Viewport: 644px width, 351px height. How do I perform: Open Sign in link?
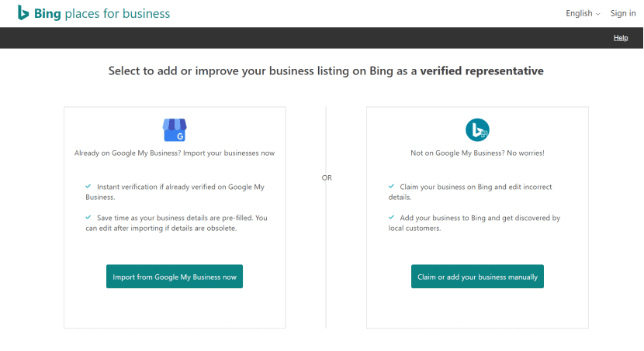pyautogui.click(x=622, y=13)
